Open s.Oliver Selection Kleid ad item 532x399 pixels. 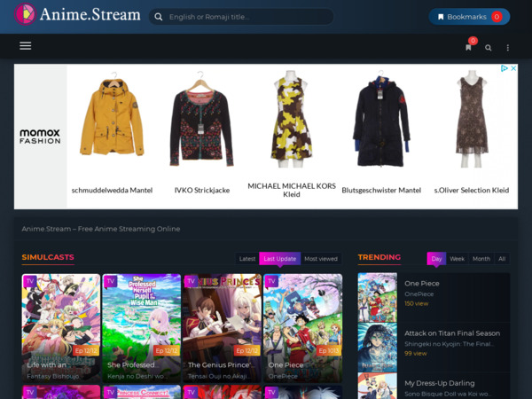point(472,134)
